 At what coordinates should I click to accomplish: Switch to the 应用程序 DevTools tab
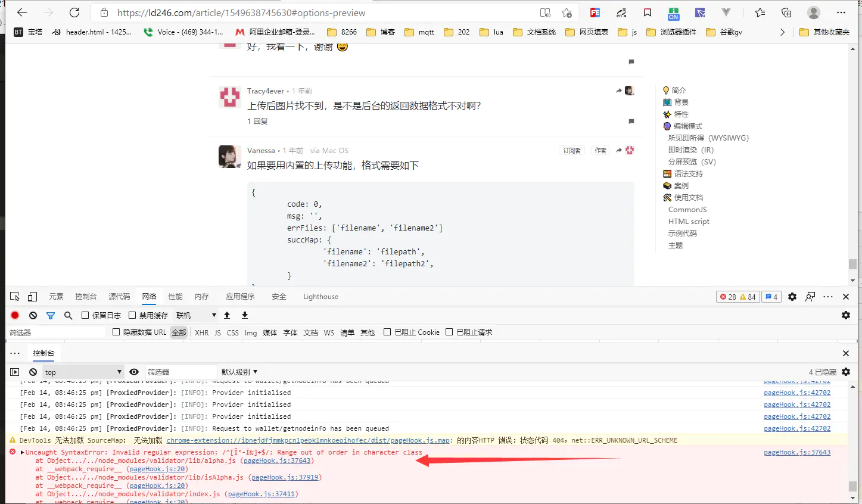point(240,296)
